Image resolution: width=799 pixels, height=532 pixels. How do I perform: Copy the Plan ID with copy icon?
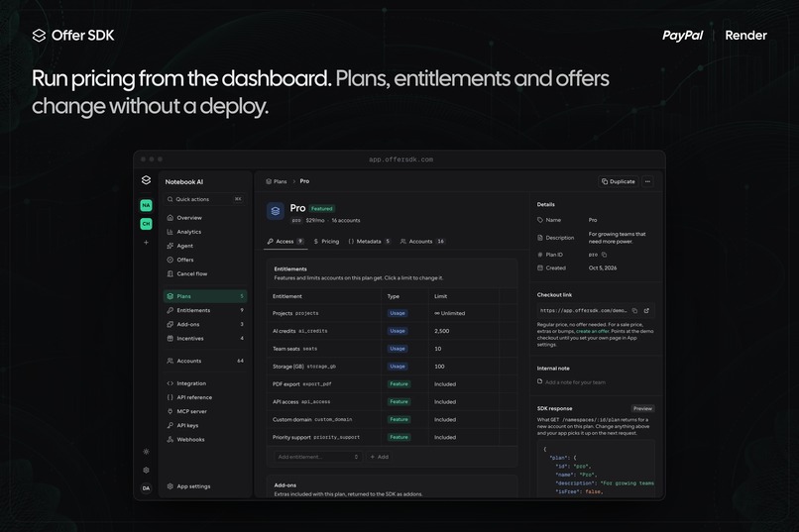tap(605, 255)
